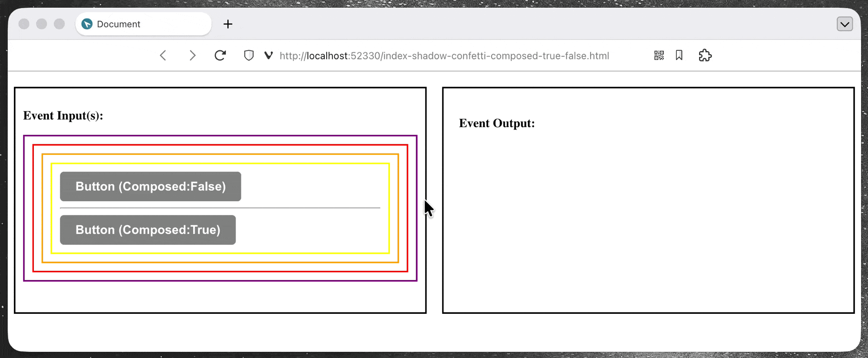Click the Event Input(s) heading
The width and height of the screenshot is (868, 358).
pos(63,116)
